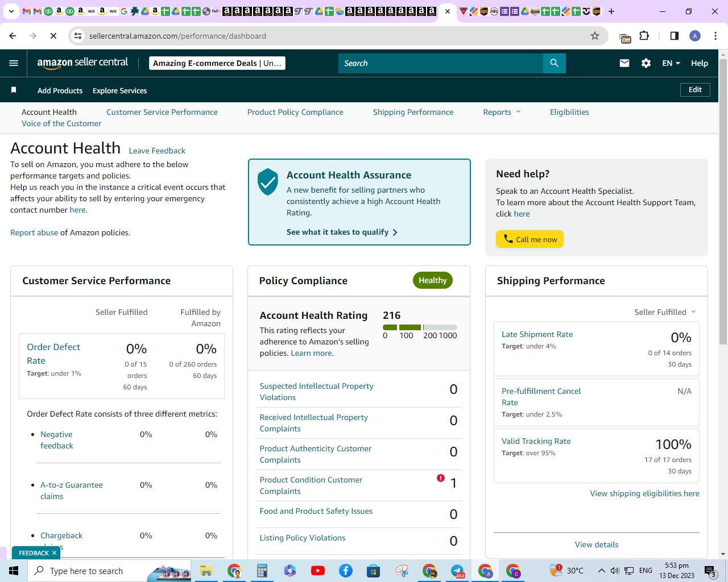The image size is (728, 582).
Task: Click the Call me now button
Action: (x=530, y=239)
